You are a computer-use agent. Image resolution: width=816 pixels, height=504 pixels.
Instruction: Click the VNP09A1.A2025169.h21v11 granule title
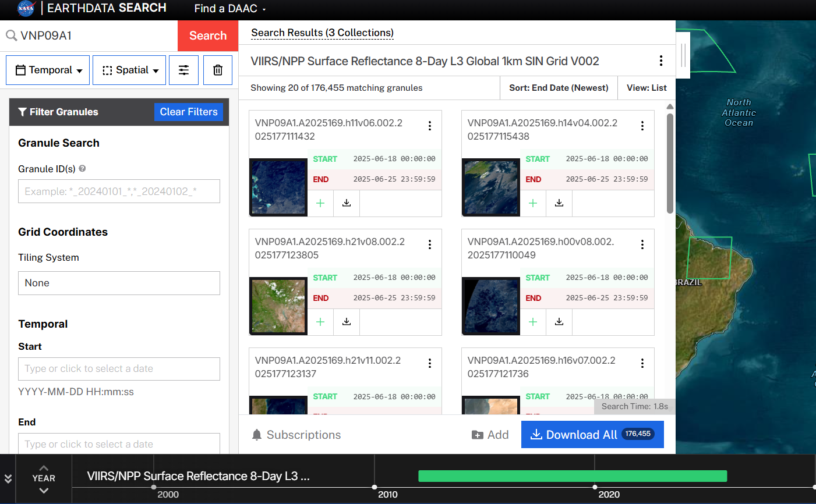pos(328,367)
